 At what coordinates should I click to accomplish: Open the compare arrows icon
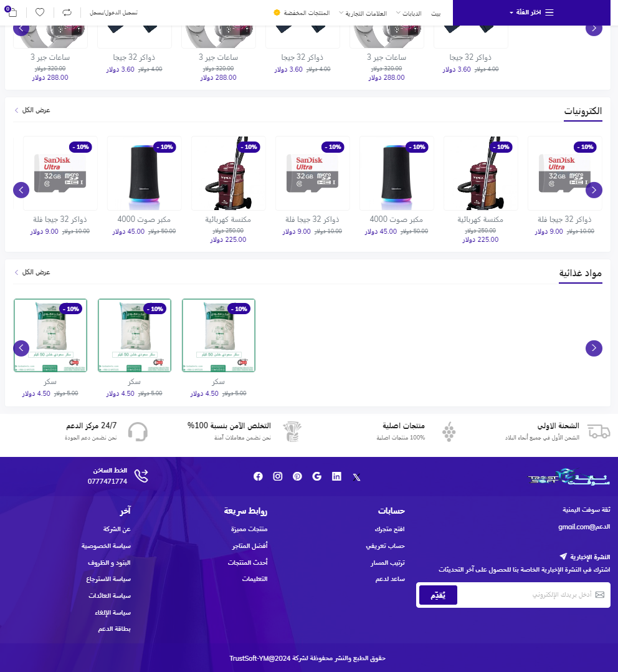67,12
